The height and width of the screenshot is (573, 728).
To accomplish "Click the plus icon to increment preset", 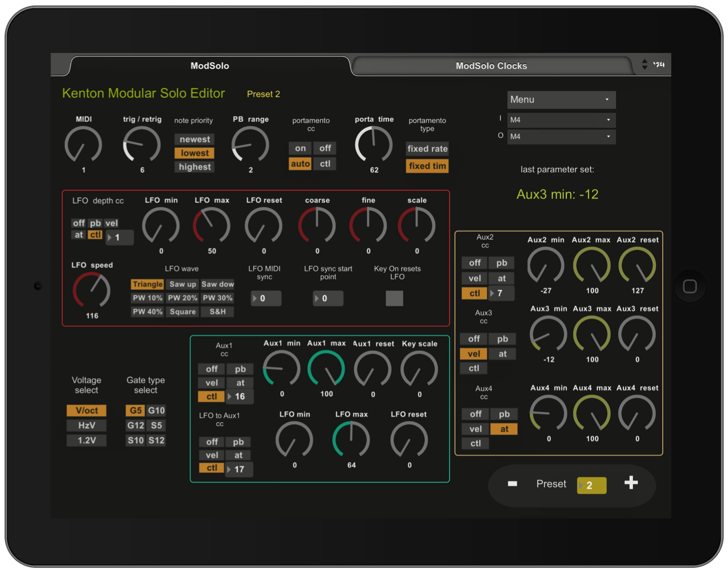I will [x=631, y=483].
